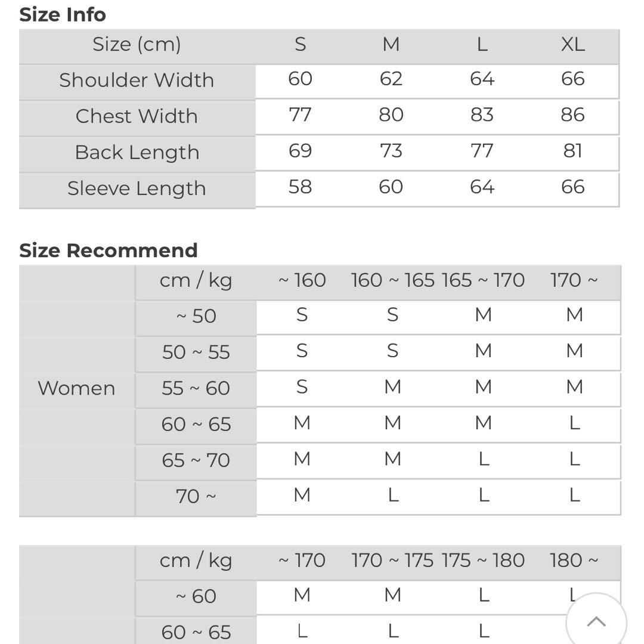Select the 175 ~ 180 height column header
The image size is (644, 644).
pyautogui.click(x=483, y=561)
